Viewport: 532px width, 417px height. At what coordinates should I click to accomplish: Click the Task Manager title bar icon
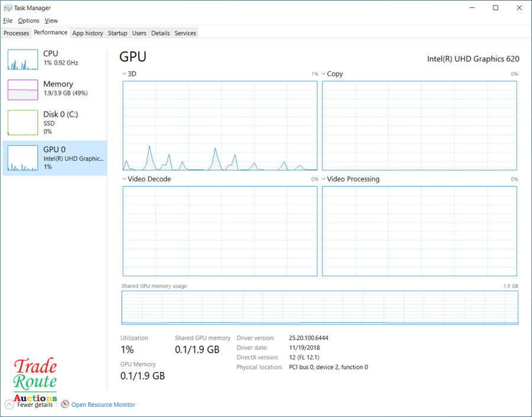click(x=8, y=8)
